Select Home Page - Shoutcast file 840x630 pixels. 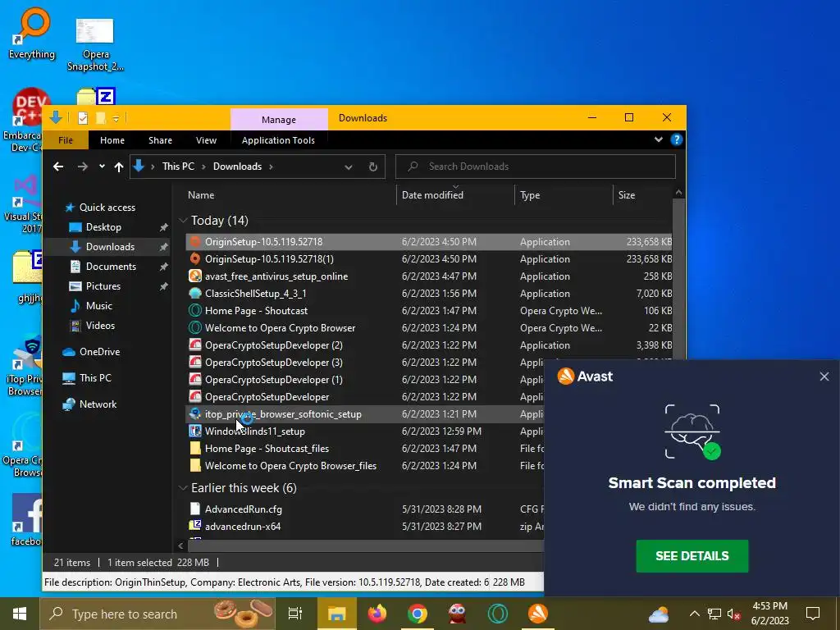coord(428,311)
